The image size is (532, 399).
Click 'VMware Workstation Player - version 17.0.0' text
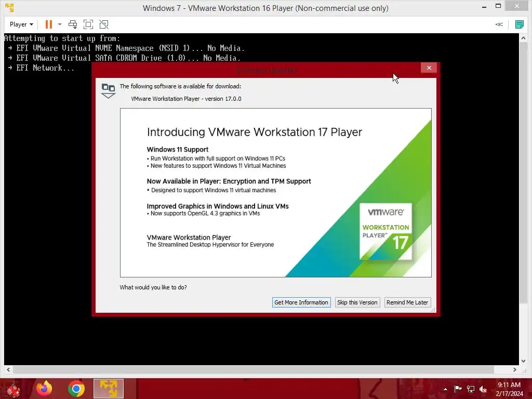[187, 99]
